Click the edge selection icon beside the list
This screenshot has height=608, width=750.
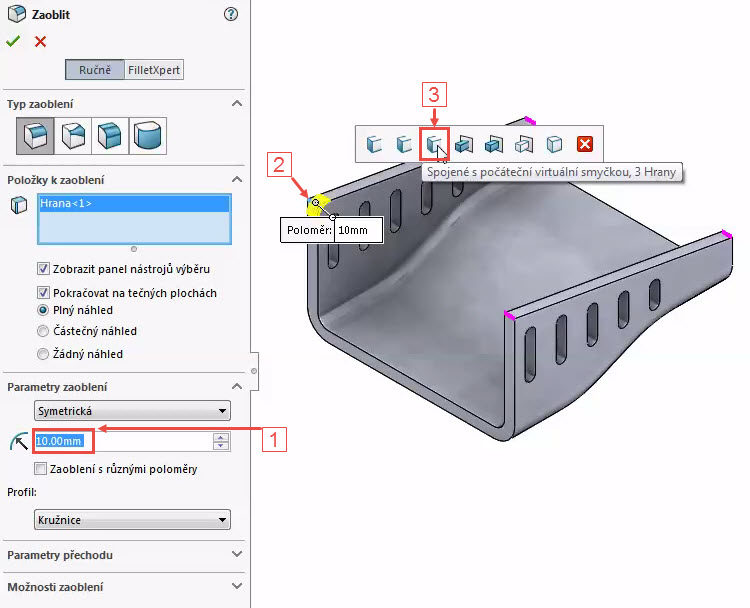point(19,205)
